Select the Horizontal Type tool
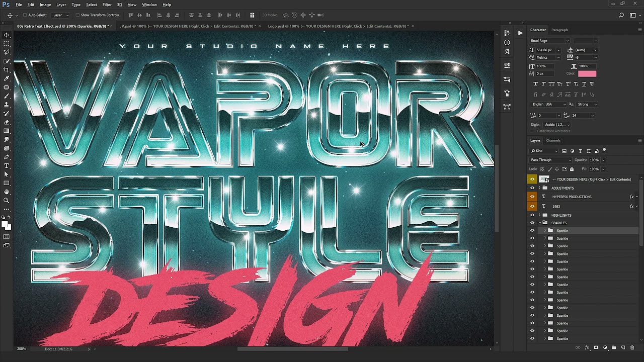Screen dimensions: 644x362 [7, 165]
